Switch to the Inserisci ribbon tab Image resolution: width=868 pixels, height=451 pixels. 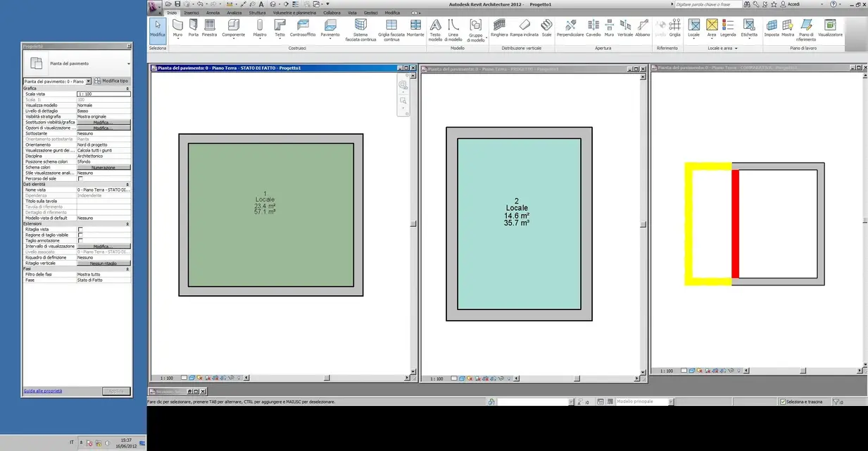pos(191,13)
